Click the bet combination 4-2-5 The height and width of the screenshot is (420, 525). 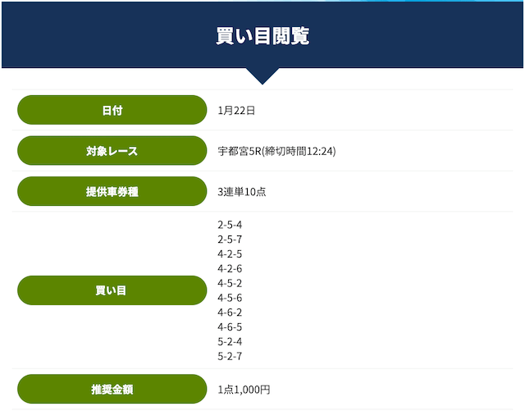(230, 254)
